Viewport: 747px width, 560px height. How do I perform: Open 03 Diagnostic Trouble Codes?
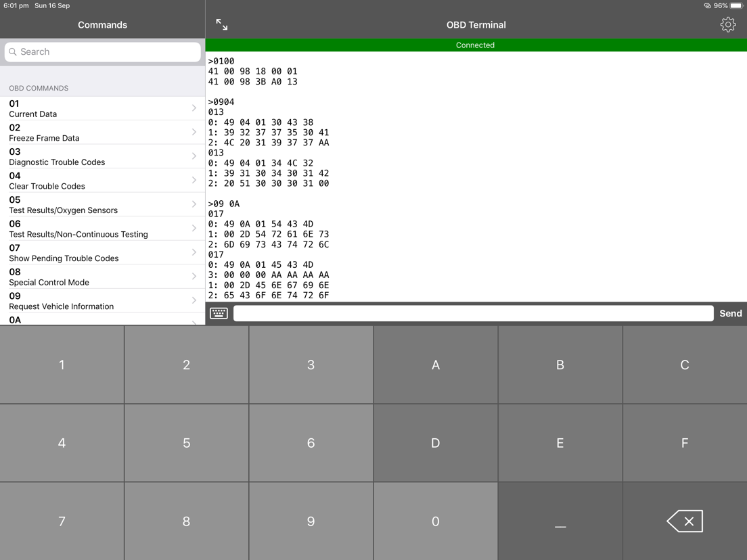tap(102, 157)
